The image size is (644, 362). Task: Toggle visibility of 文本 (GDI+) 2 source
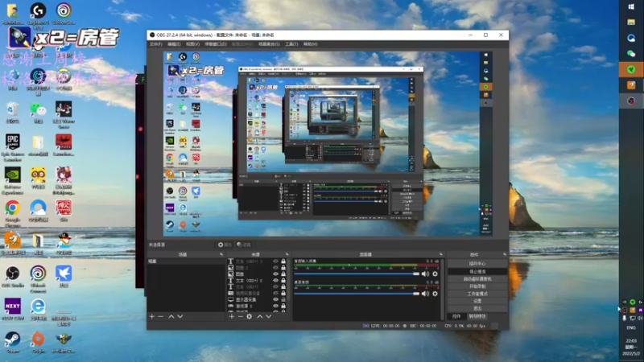coord(275,280)
